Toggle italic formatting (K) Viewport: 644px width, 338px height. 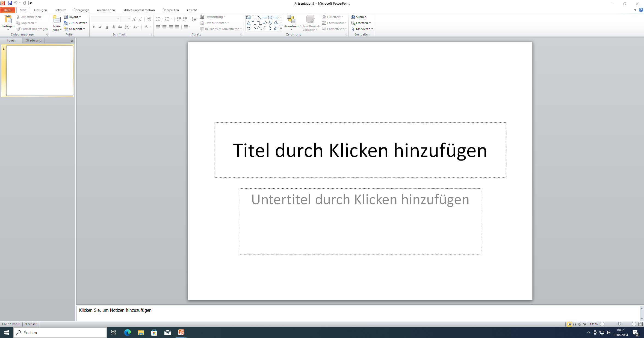[101, 27]
